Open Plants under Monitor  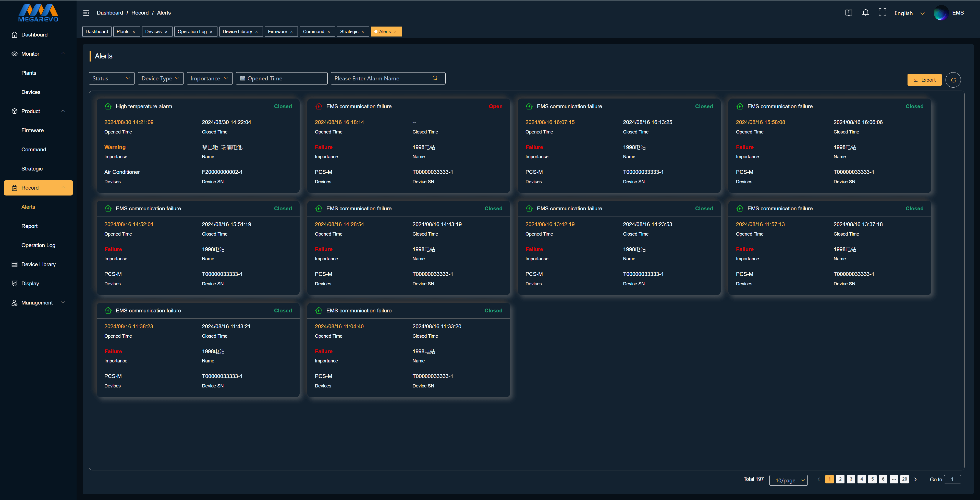(x=29, y=73)
